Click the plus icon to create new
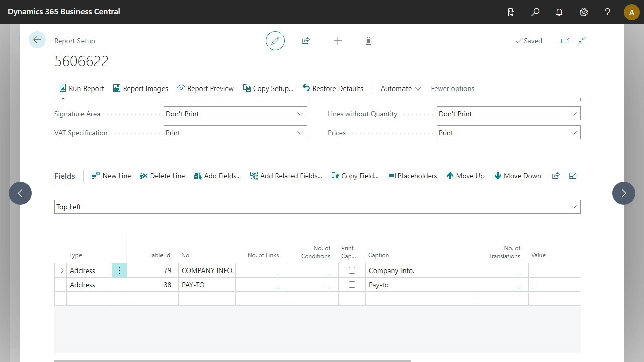 click(x=338, y=41)
